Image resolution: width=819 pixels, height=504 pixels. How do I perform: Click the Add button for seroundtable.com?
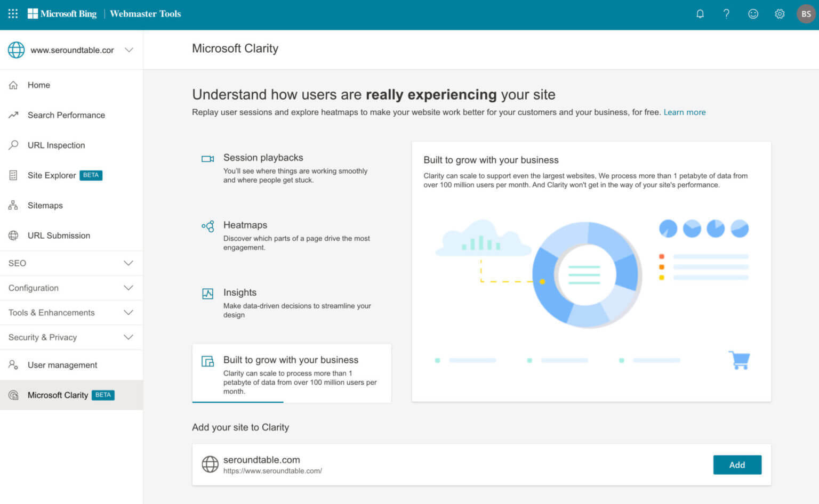(737, 465)
